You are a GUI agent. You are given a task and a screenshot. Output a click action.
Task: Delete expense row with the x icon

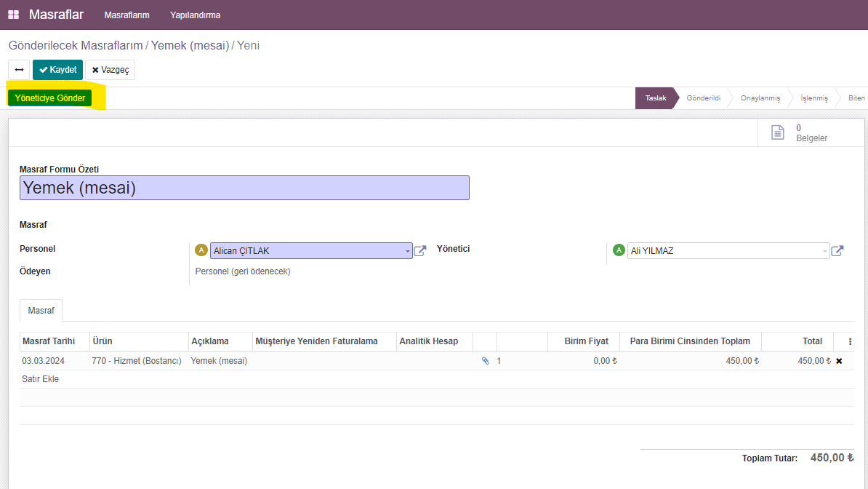click(x=839, y=361)
